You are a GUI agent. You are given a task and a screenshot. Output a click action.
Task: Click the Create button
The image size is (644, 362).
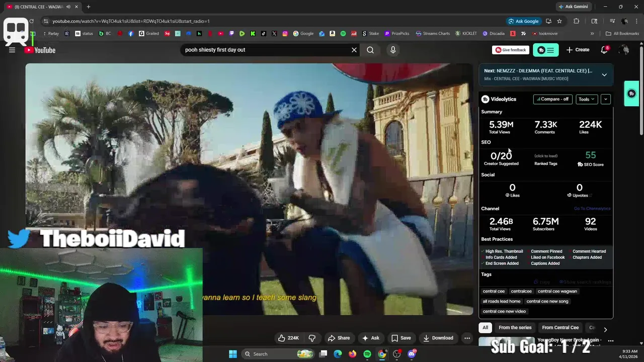(x=578, y=50)
